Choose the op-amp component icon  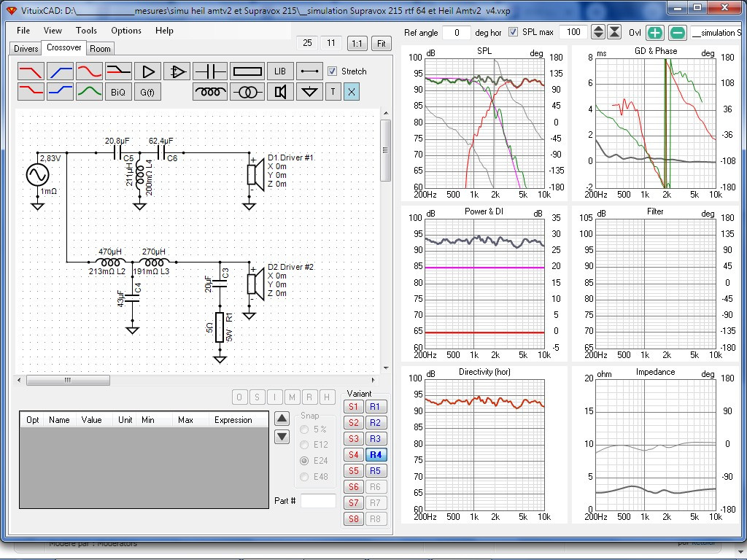click(177, 71)
